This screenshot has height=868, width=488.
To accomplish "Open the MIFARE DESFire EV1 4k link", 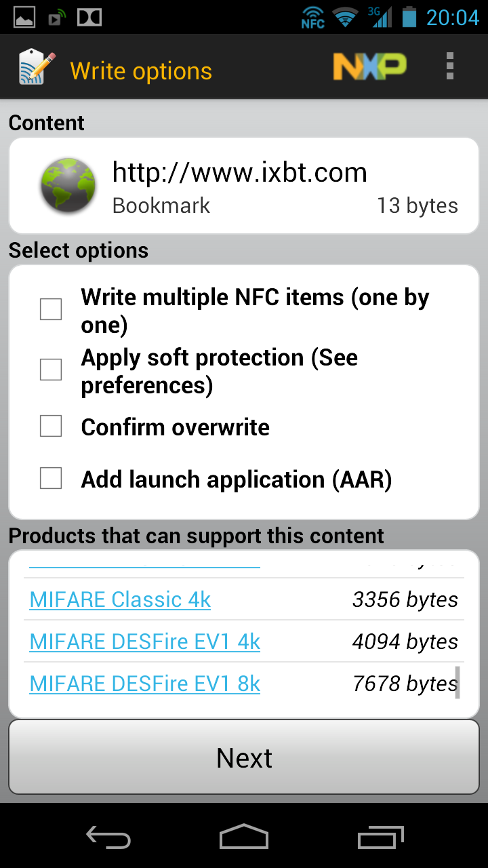I will pos(145,642).
